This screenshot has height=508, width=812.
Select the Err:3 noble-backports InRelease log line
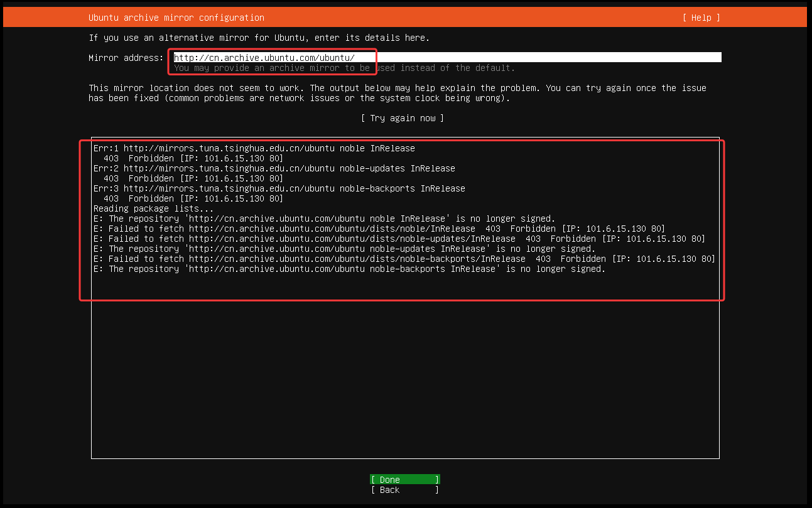(279, 188)
